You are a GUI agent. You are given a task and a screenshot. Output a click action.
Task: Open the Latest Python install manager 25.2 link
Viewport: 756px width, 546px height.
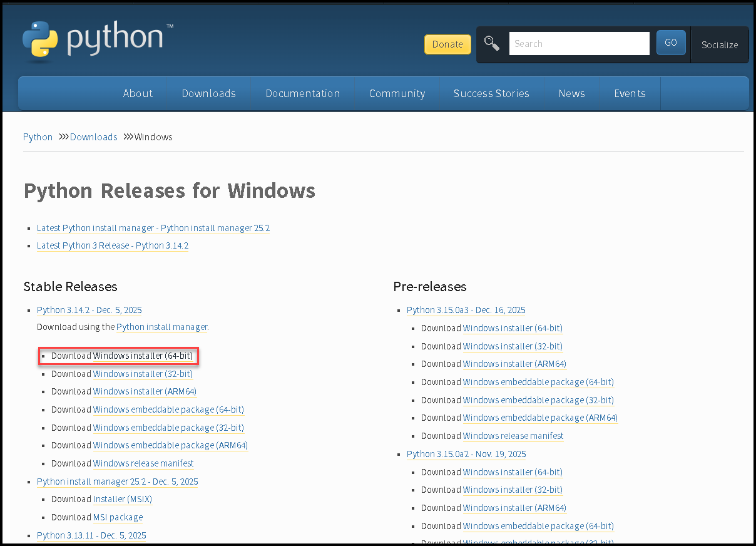coord(153,228)
